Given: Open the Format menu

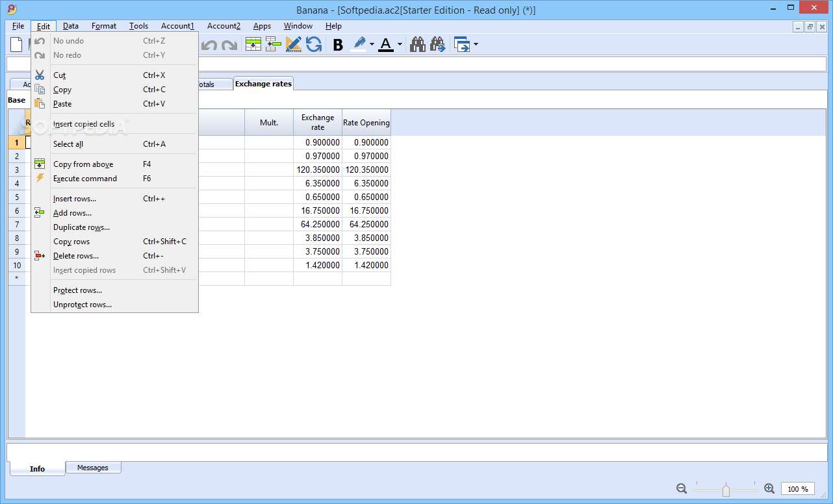Looking at the screenshot, I should (x=104, y=26).
